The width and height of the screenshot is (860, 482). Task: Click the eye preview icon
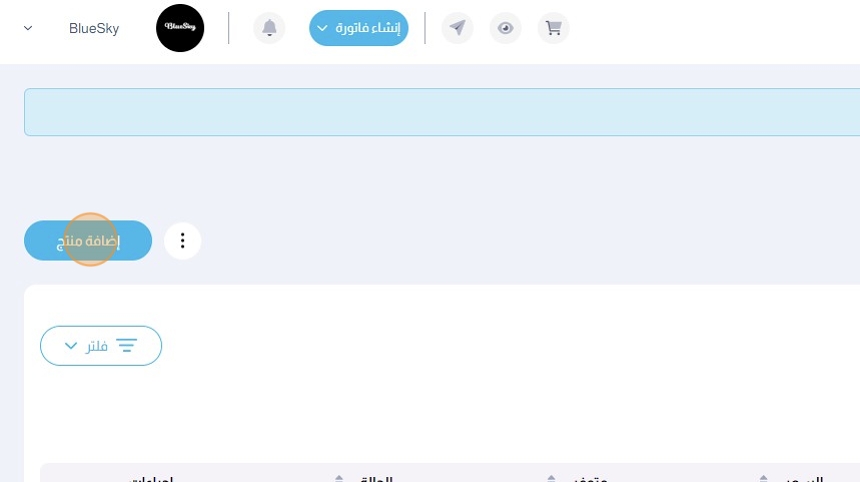pyautogui.click(x=506, y=28)
